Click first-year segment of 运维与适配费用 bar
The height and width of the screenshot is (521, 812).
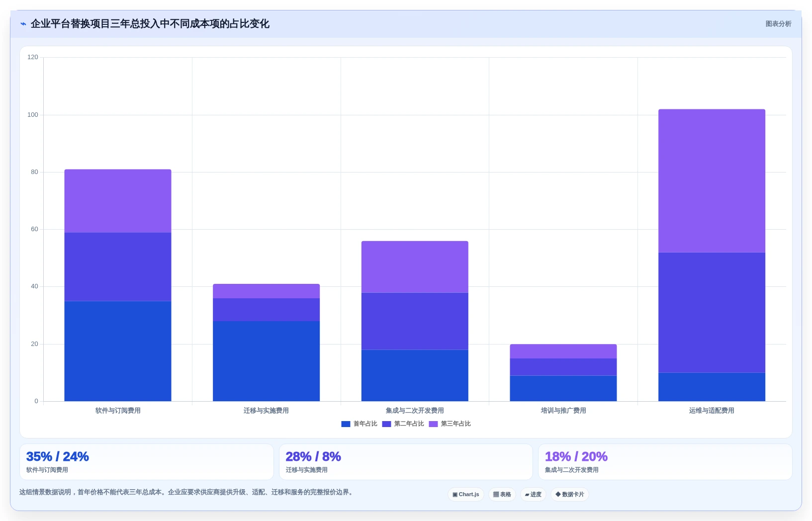click(x=712, y=387)
